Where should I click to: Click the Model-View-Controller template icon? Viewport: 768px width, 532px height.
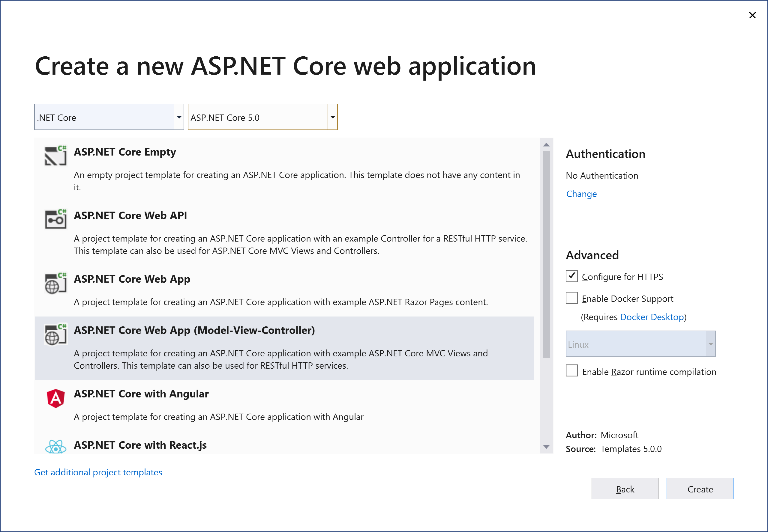click(x=55, y=334)
